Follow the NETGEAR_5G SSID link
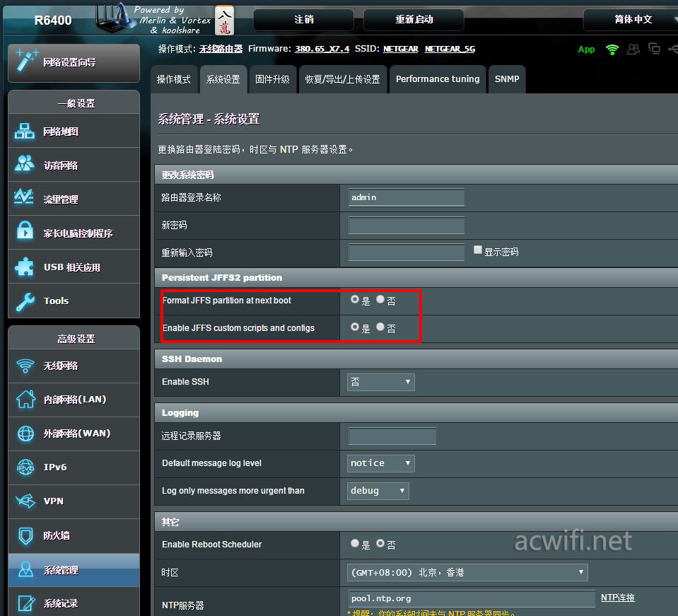 point(450,49)
